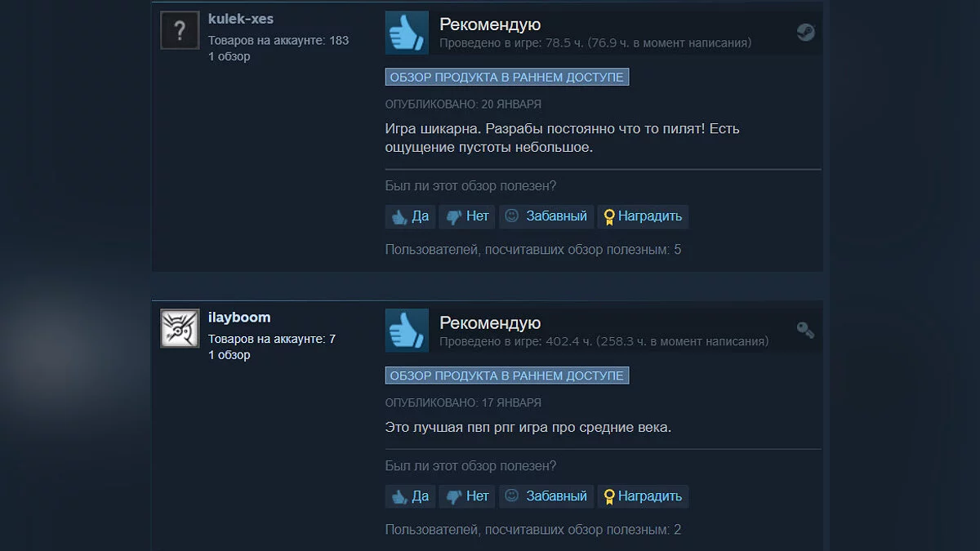The height and width of the screenshot is (551, 980).
Task: Click the thumbs-up icon in kulek-xes's review
Action: (407, 33)
